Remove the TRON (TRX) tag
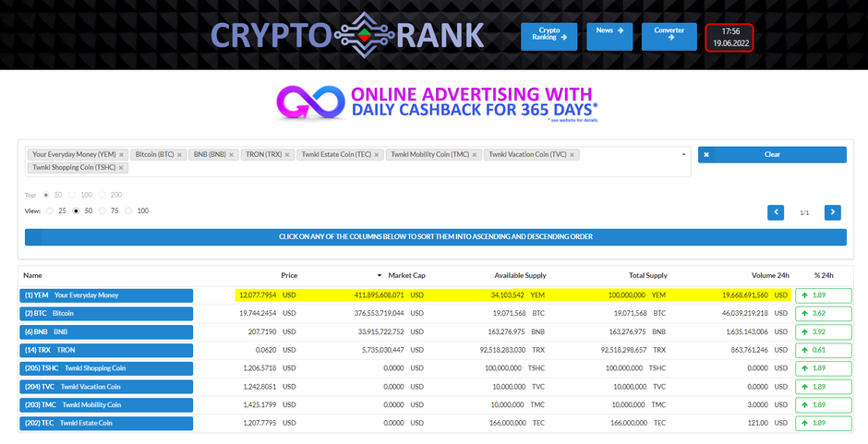This screenshot has height=444, width=868. tap(287, 155)
